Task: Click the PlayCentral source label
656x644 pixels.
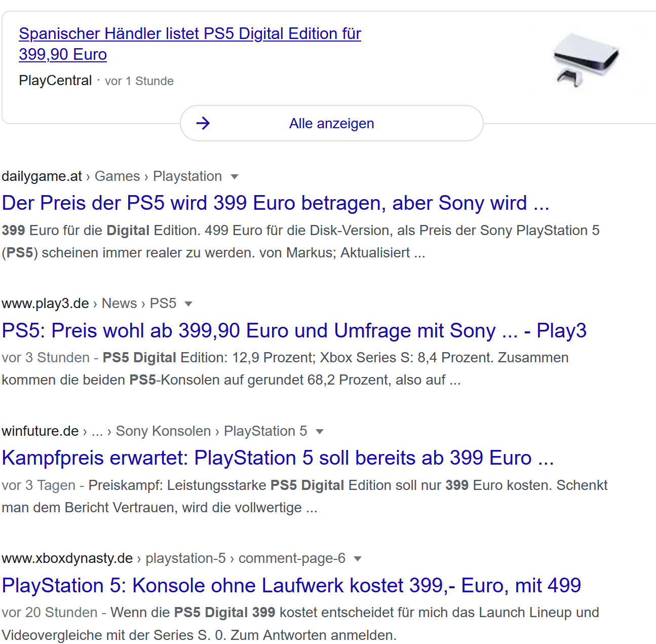Action: point(55,81)
